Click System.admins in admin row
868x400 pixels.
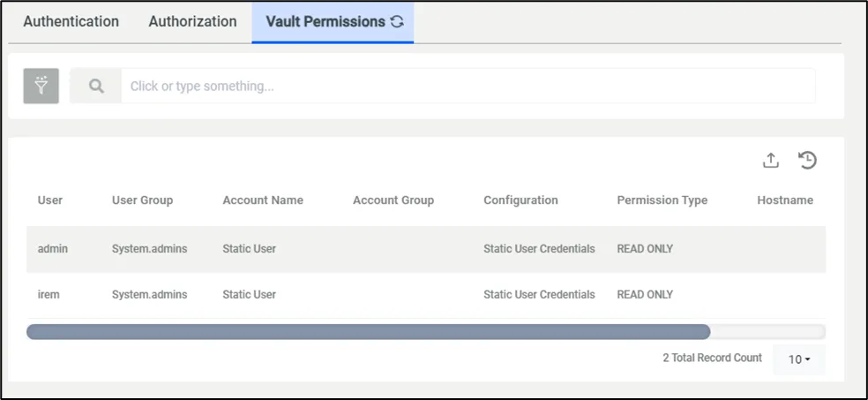coord(149,249)
